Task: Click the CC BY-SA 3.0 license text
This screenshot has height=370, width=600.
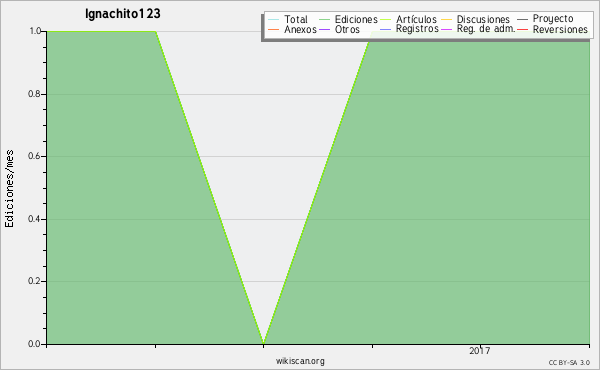Action: click(x=569, y=362)
